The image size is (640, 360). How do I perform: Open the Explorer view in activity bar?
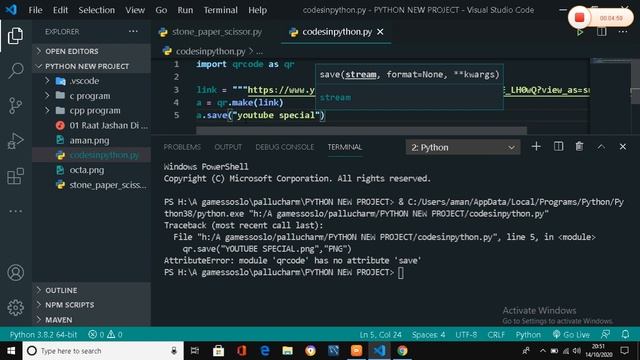[16, 36]
